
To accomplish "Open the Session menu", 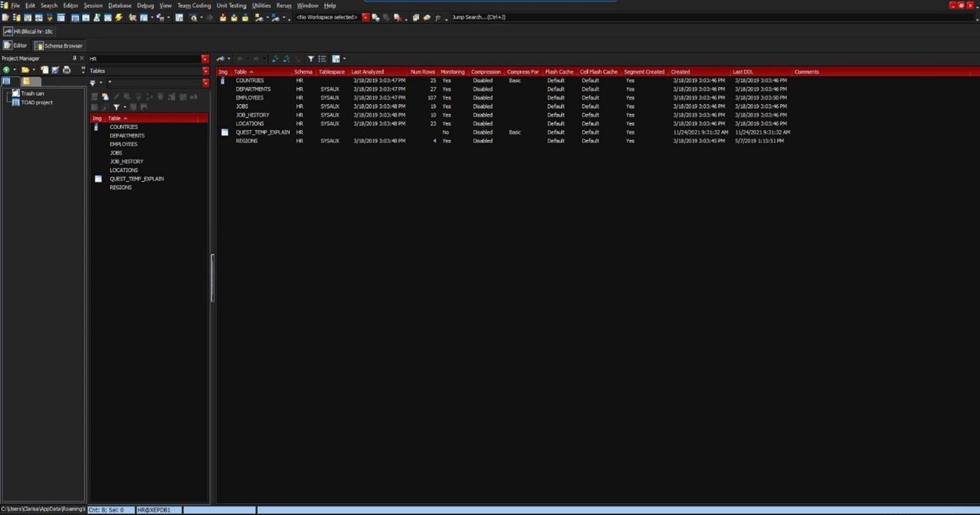I will 93,5.
